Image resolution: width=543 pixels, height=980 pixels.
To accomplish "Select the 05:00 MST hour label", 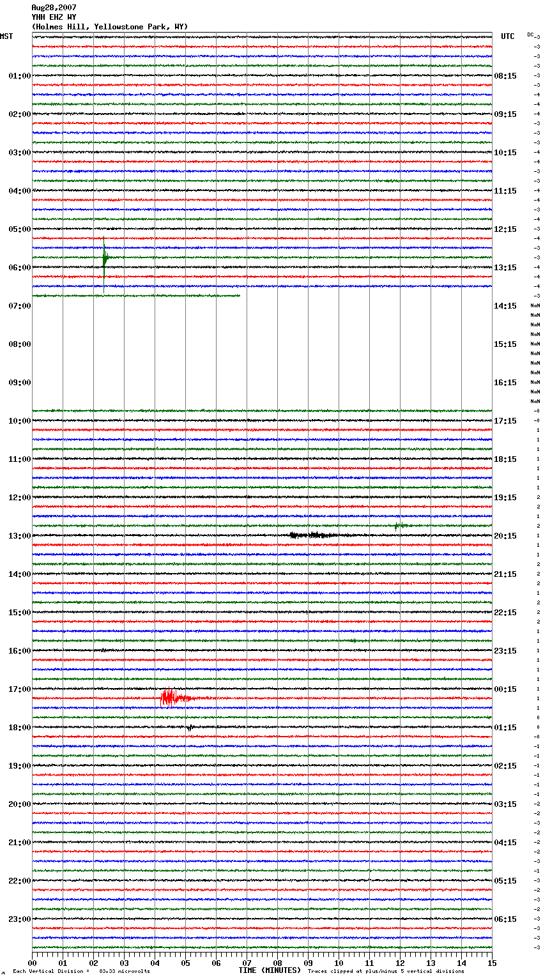I will tap(20, 229).
